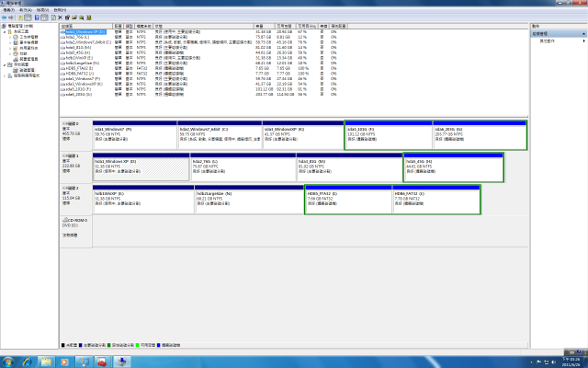Collapse the System Tools node arrow
Image resolution: width=588 pixels, height=368 pixels.
5,32
